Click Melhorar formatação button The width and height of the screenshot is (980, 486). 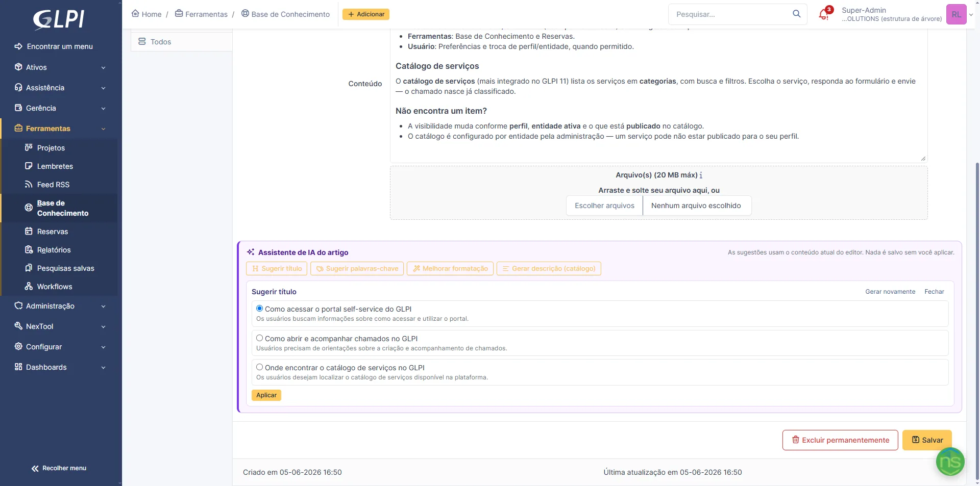450,269
